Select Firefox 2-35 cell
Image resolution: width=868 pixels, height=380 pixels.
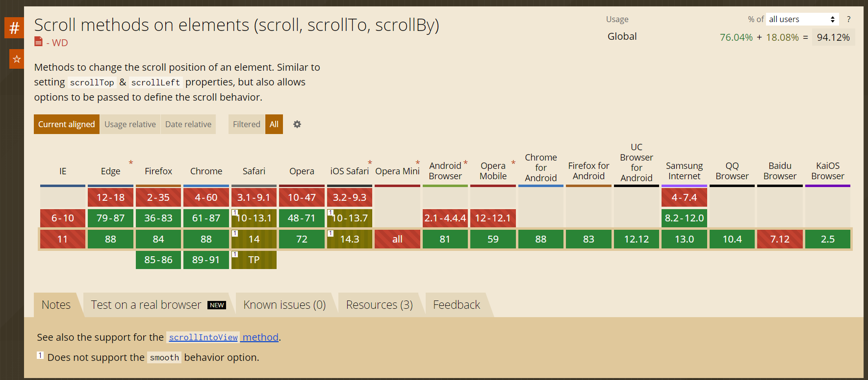tap(158, 197)
